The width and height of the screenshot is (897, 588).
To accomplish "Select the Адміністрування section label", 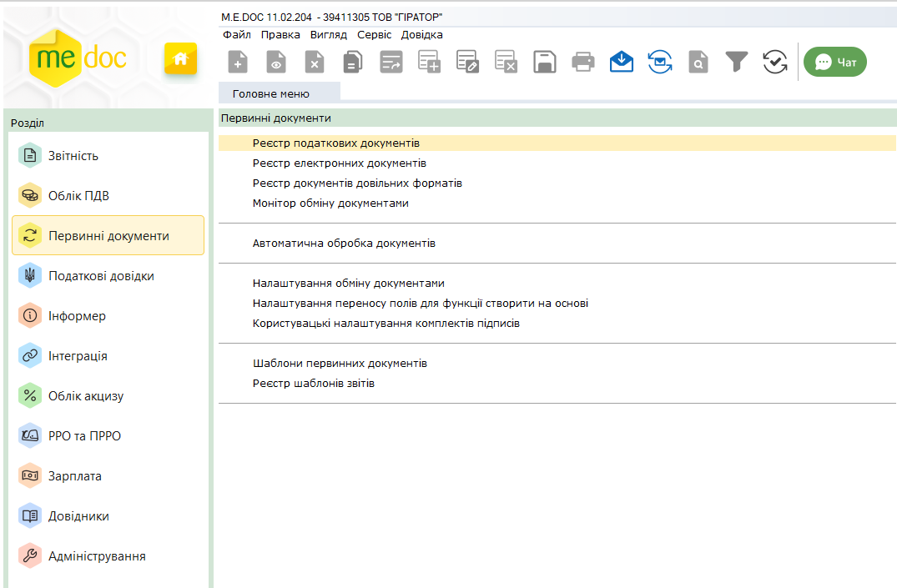I will pos(97,556).
